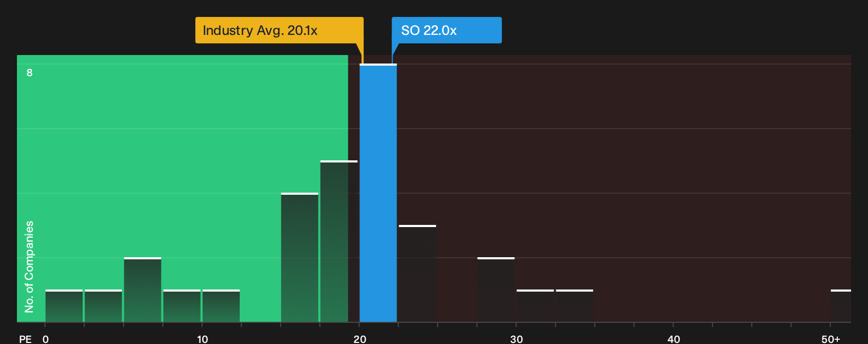Click the 'No. of Companies' axis title

[x=29, y=267]
